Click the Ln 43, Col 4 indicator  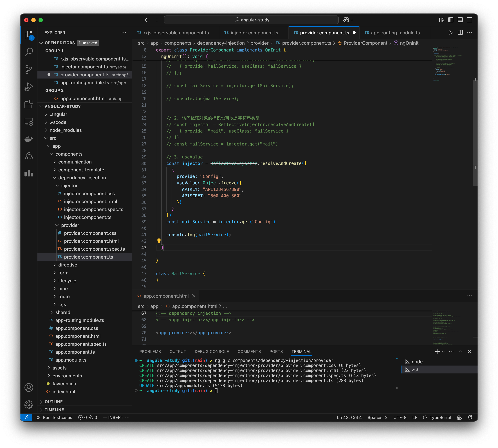pyautogui.click(x=349, y=417)
